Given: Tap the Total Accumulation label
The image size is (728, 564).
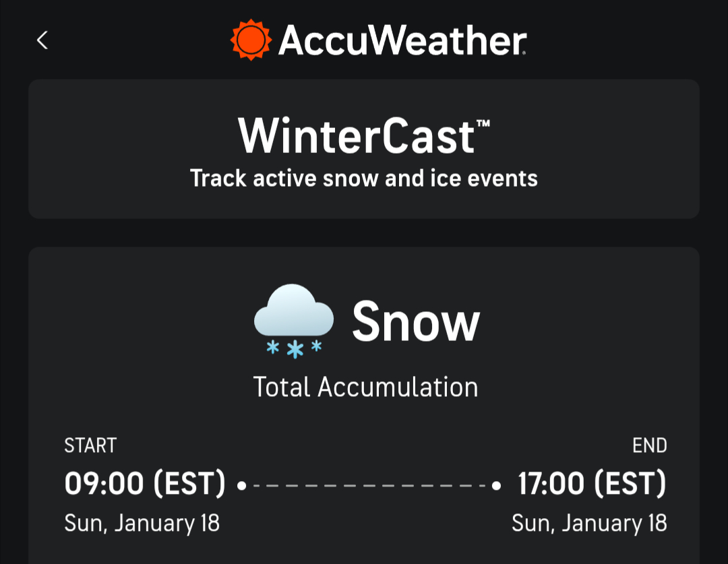Looking at the screenshot, I should point(365,387).
